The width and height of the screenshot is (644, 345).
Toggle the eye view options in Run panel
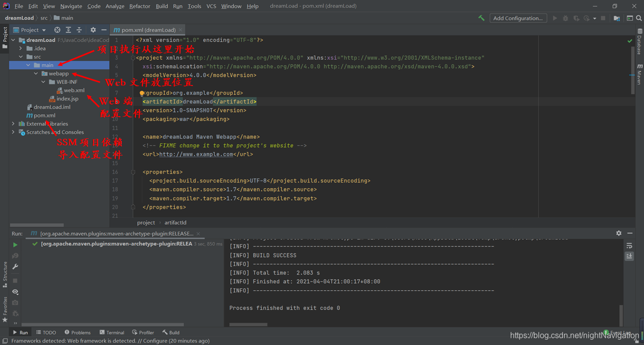click(x=15, y=292)
